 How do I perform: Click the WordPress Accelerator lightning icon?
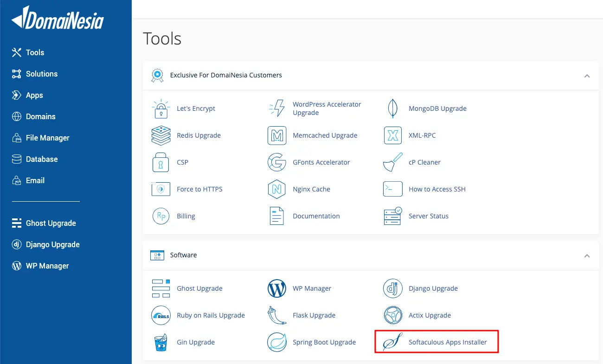pos(277,109)
